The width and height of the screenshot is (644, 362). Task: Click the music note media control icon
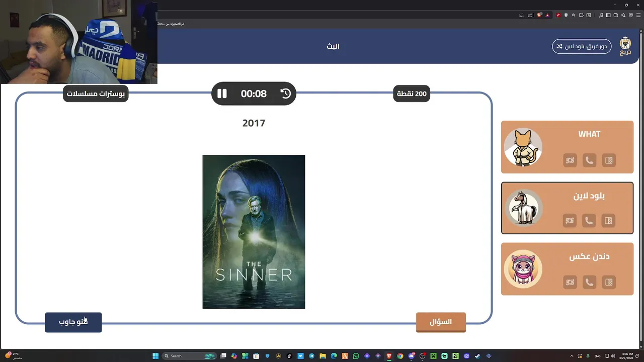pos(601,15)
